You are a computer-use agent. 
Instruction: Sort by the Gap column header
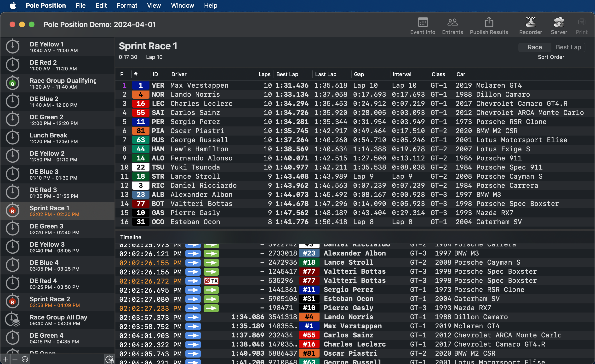pyautogui.click(x=359, y=74)
